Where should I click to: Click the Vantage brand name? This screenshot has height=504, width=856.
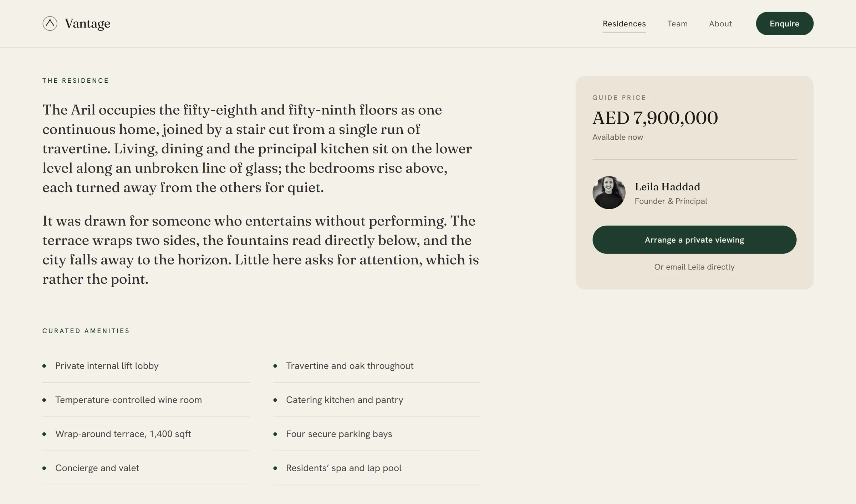87,24
